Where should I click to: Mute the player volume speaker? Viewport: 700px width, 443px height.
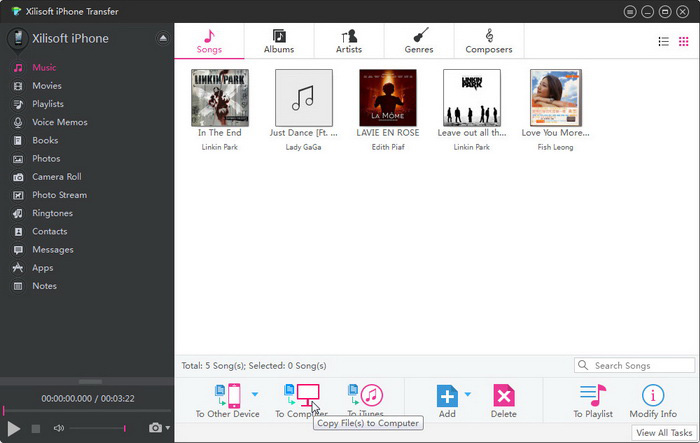pos(59,428)
